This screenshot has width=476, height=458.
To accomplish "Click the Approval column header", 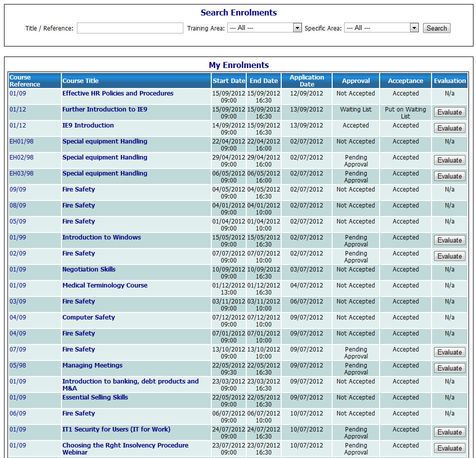I will [x=356, y=81].
